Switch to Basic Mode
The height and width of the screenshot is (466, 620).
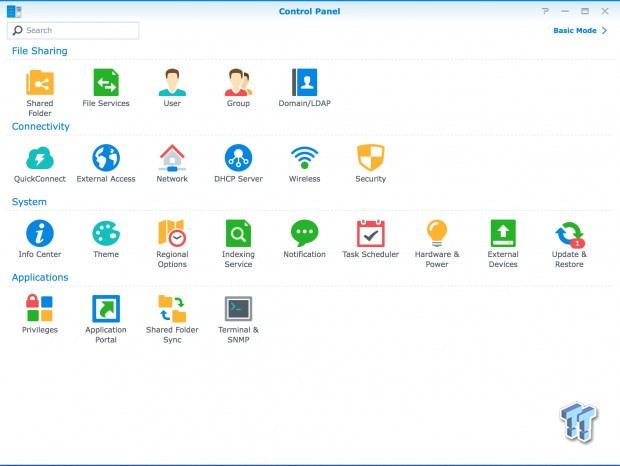(x=575, y=30)
